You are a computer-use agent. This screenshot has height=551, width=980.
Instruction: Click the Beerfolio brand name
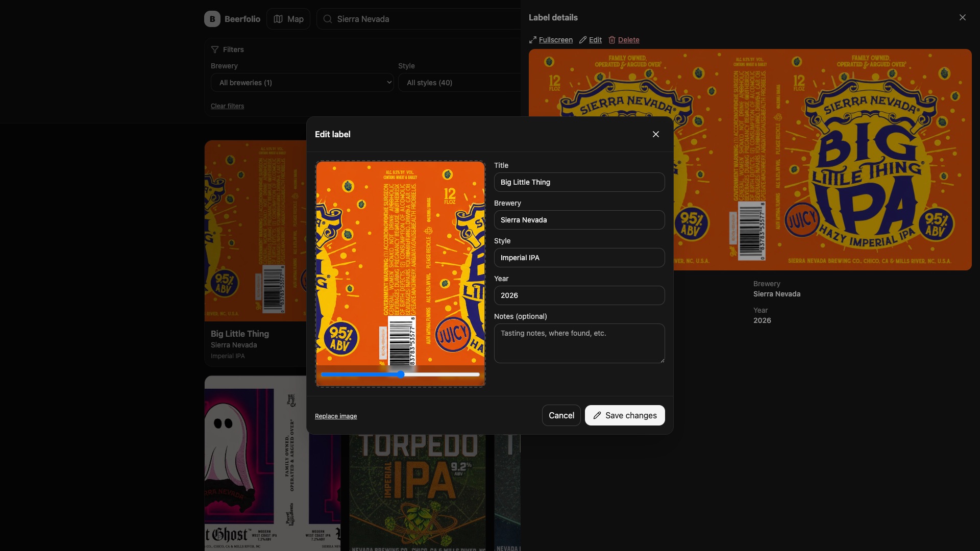coord(242,19)
